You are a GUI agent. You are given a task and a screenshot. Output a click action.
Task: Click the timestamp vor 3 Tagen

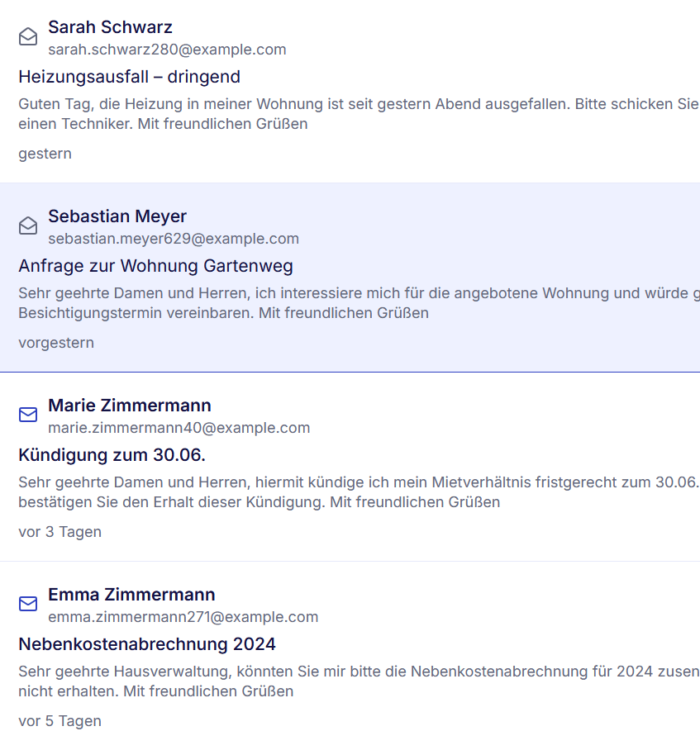tap(60, 532)
